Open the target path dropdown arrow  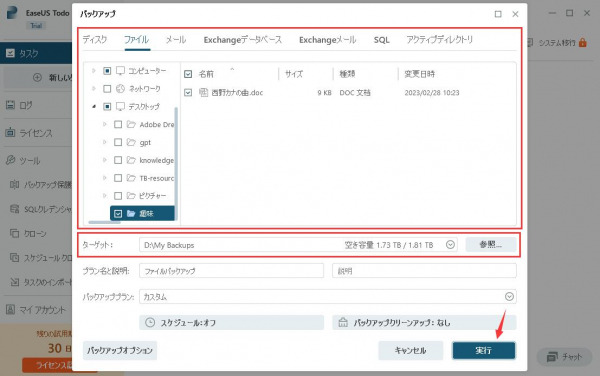point(450,244)
